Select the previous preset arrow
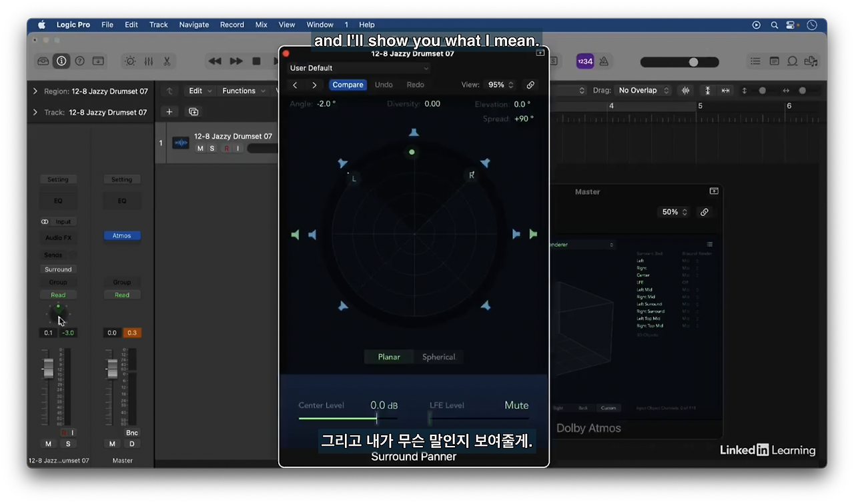This screenshot has height=504, width=854. [x=295, y=85]
